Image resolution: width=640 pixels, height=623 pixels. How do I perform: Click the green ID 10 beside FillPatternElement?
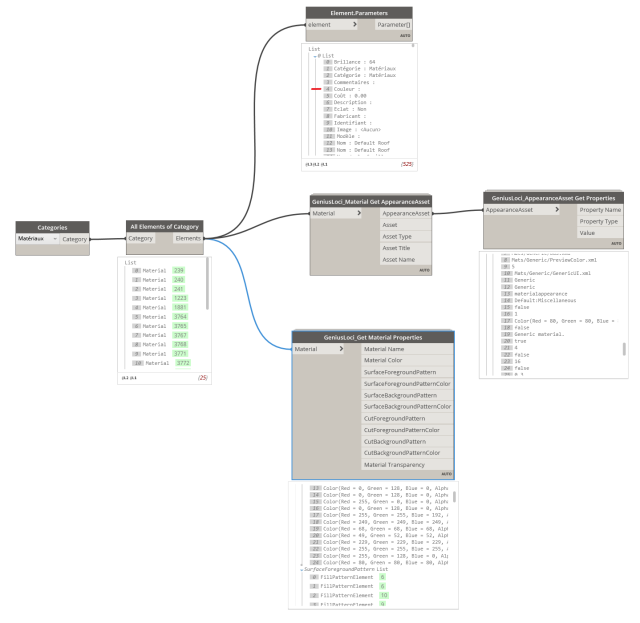coord(384,595)
